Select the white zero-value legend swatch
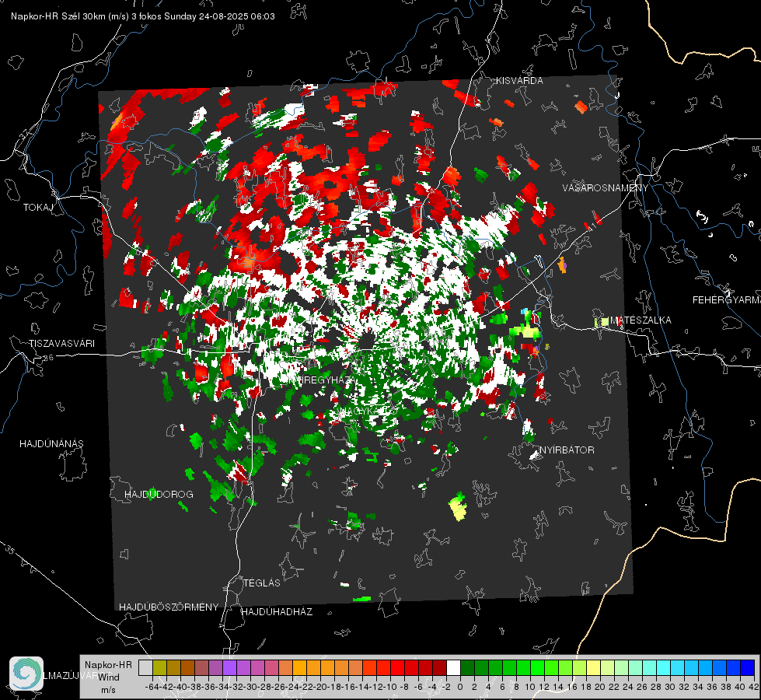The image size is (761, 700). coord(453,667)
